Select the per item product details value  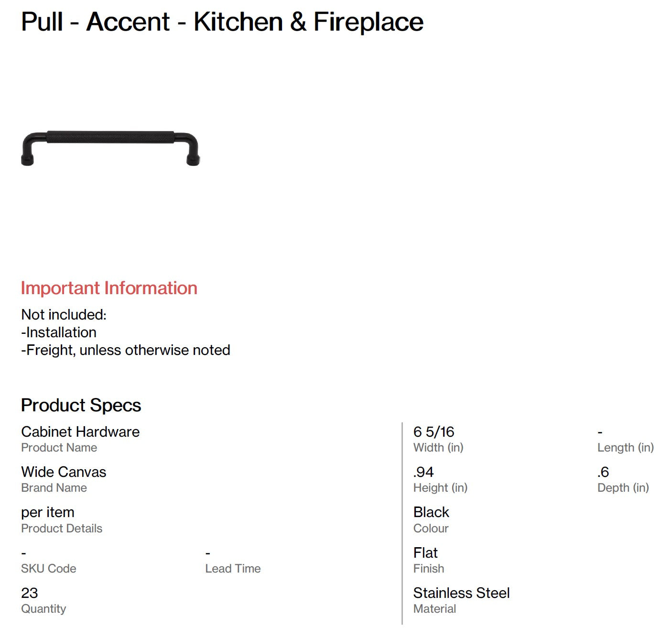tap(48, 512)
